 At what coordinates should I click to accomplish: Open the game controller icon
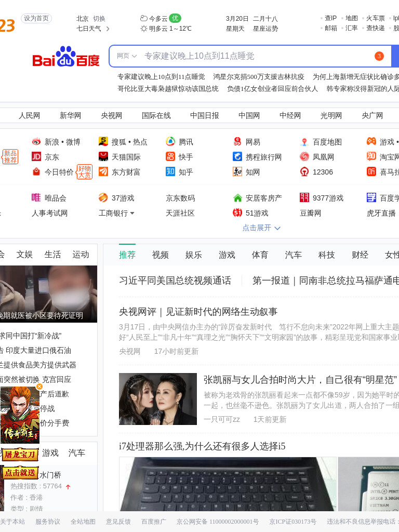[x=371, y=141]
